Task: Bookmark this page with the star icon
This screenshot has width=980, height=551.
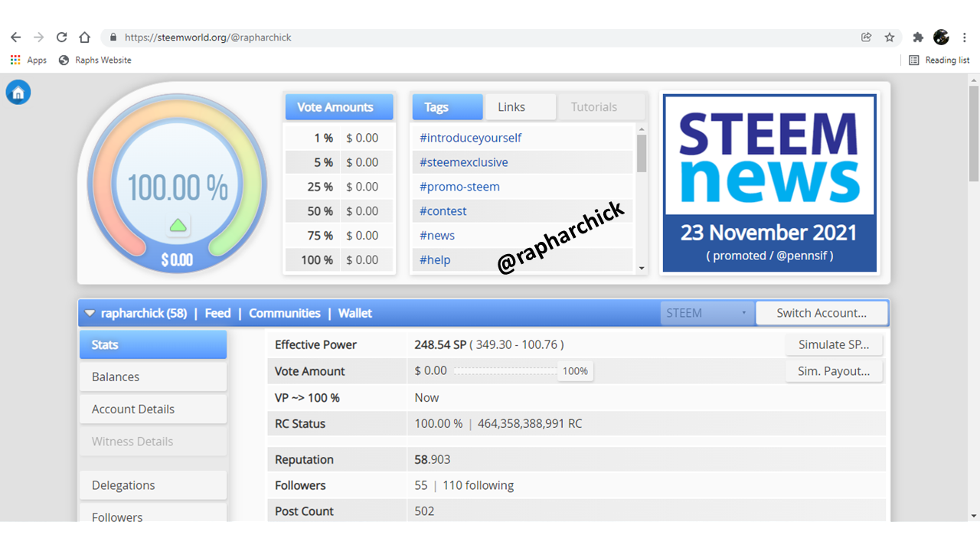Action: pyautogui.click(x=890, y=37)
